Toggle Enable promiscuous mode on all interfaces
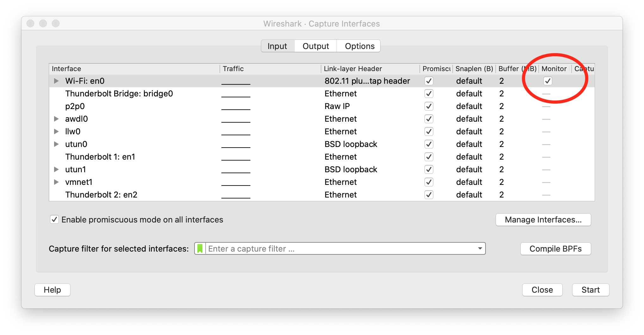 (x=54, y=220)
